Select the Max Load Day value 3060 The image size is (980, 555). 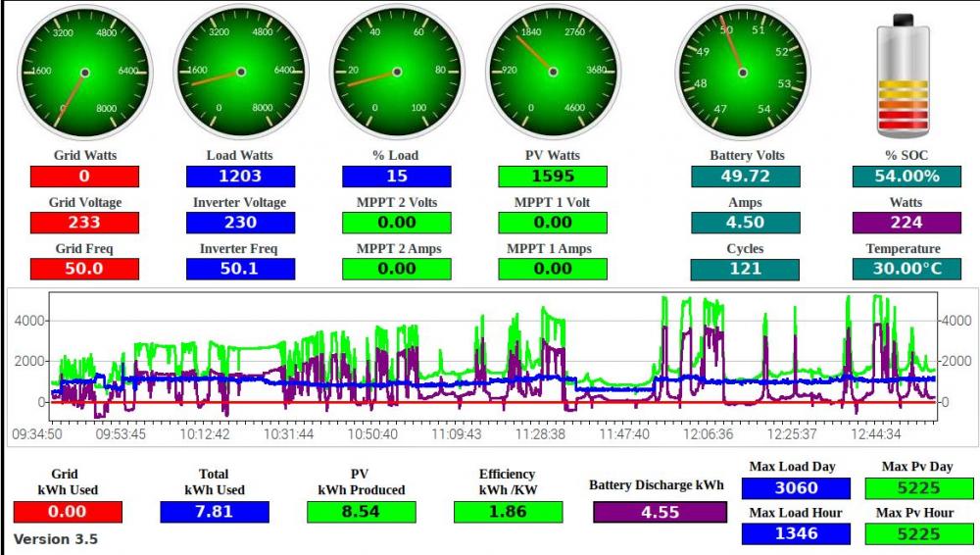point(796,488)
